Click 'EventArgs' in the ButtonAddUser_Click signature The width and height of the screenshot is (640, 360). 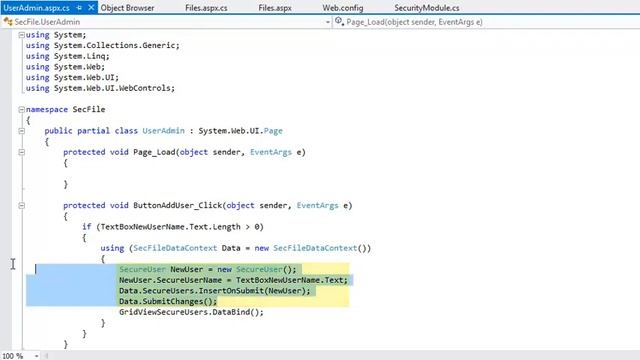[x=318, y=205]
